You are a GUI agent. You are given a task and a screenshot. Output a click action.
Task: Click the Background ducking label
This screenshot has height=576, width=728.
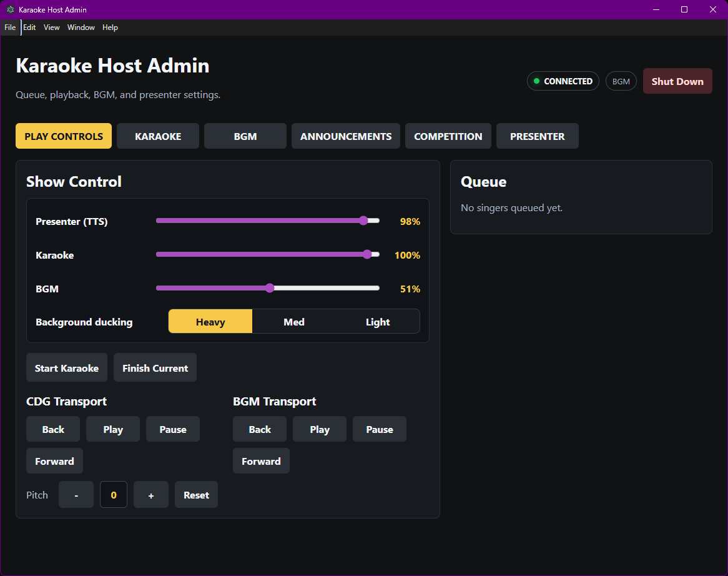tap(84, 322)
